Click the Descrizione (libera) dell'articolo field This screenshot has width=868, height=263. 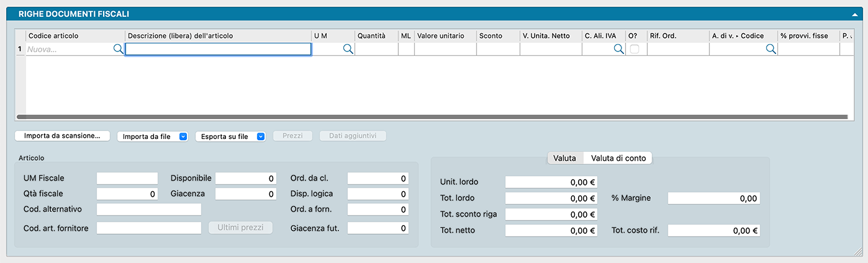tap(218, 49)
